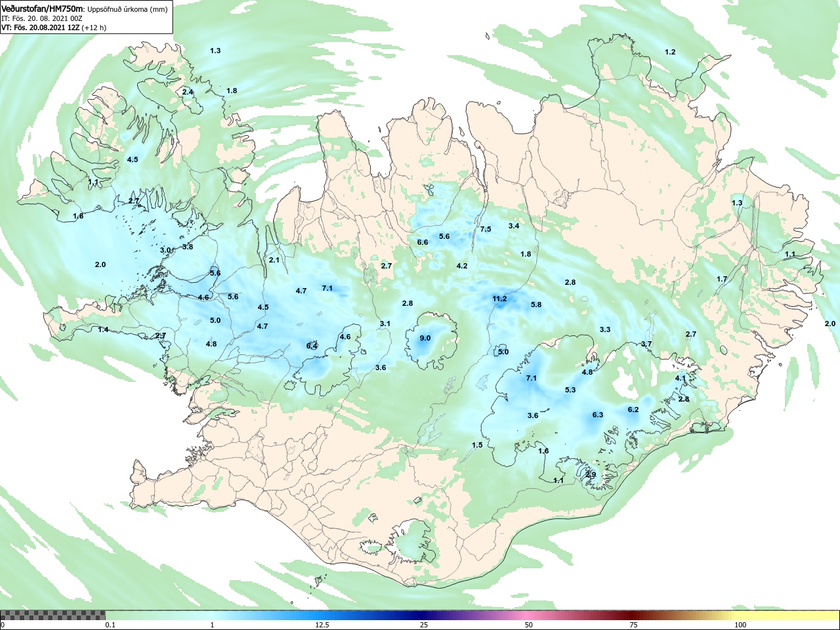Click the 3.0 precipitation value
The image size is (840, 630).
[x=165, y=250]
